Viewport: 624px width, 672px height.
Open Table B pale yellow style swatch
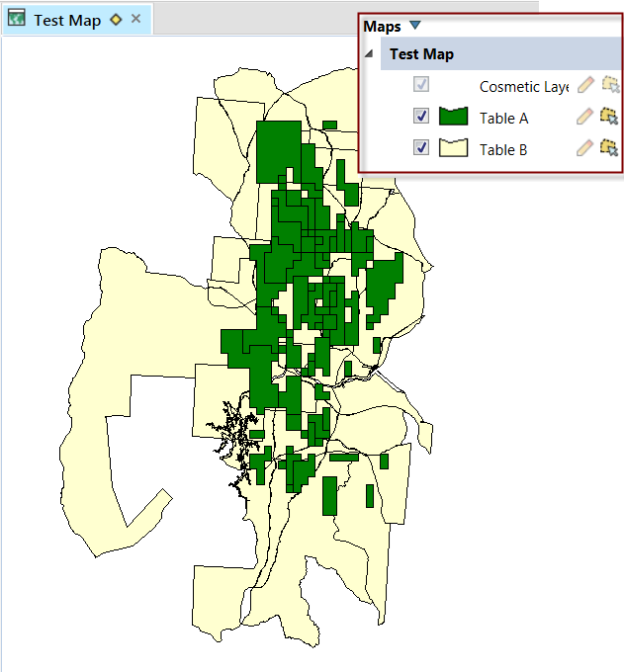coord(453,149)
